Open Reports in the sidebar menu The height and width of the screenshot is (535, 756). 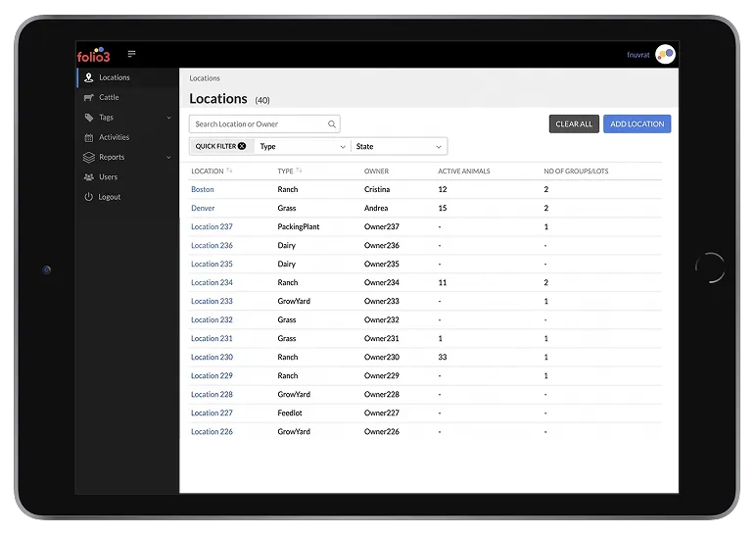tap(127, 157)
